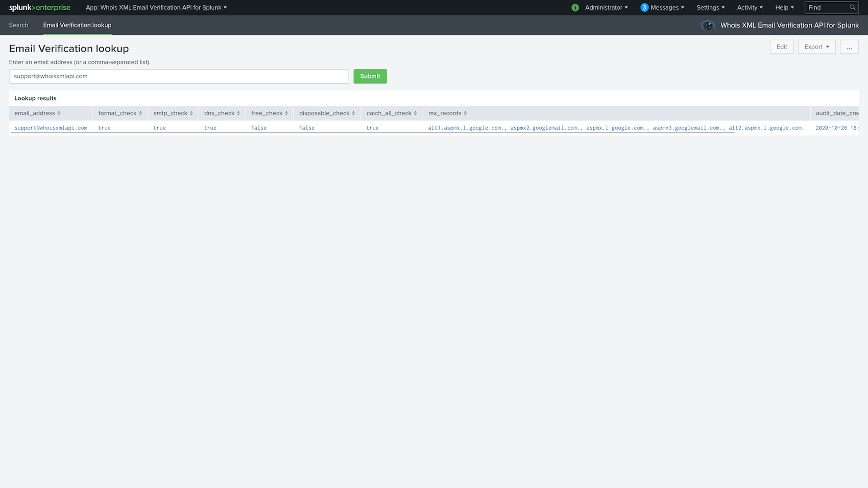Sort by smtp_check column

coord(173,113)
